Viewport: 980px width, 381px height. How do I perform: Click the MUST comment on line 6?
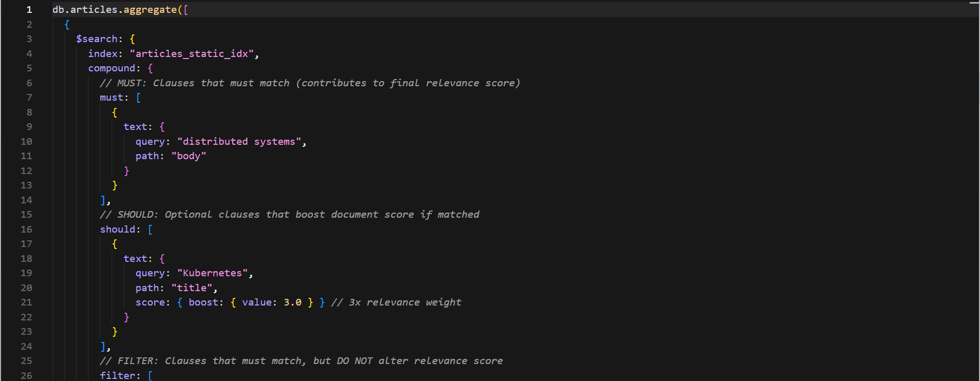pyautogui.click(x=310, y=83)
